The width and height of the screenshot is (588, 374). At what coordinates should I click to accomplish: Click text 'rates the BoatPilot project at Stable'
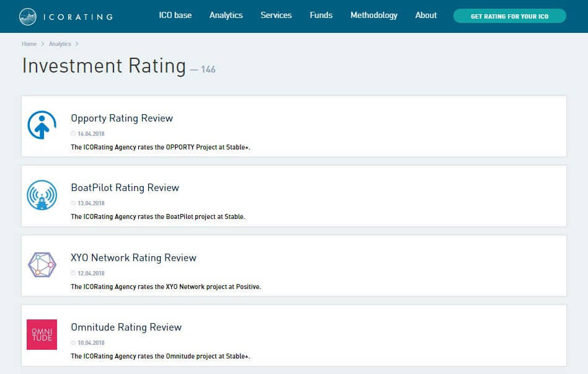pyautogui.click(x=191, y=216)
